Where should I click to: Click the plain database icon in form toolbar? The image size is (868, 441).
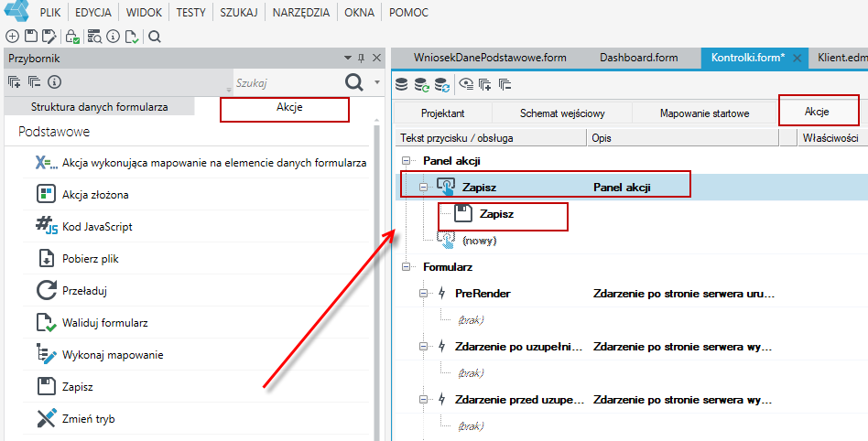point(402,84)
